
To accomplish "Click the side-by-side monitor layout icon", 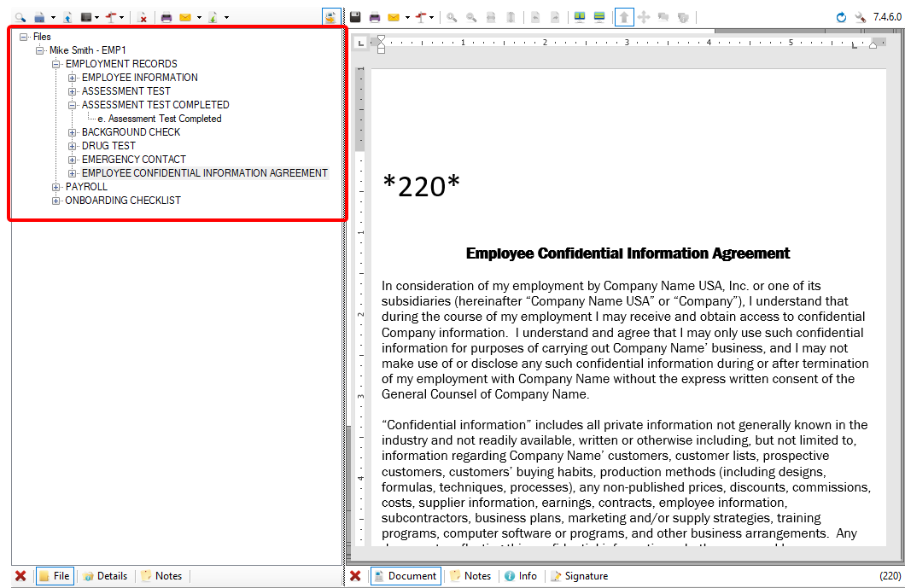I will [x=580, y=17].
